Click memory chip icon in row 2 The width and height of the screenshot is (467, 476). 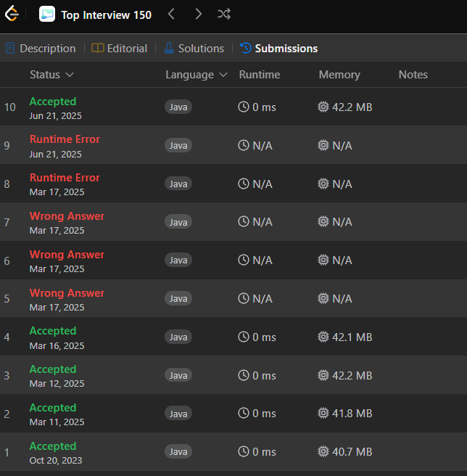tap(323, 413)
